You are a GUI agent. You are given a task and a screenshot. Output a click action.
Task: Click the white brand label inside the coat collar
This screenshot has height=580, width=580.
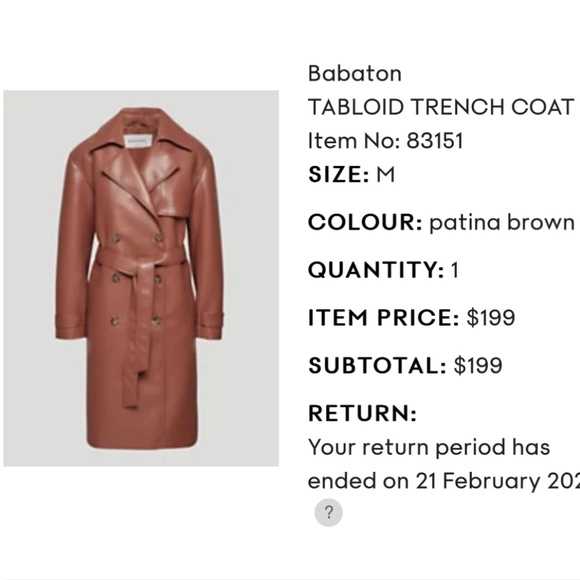(138, 142)
